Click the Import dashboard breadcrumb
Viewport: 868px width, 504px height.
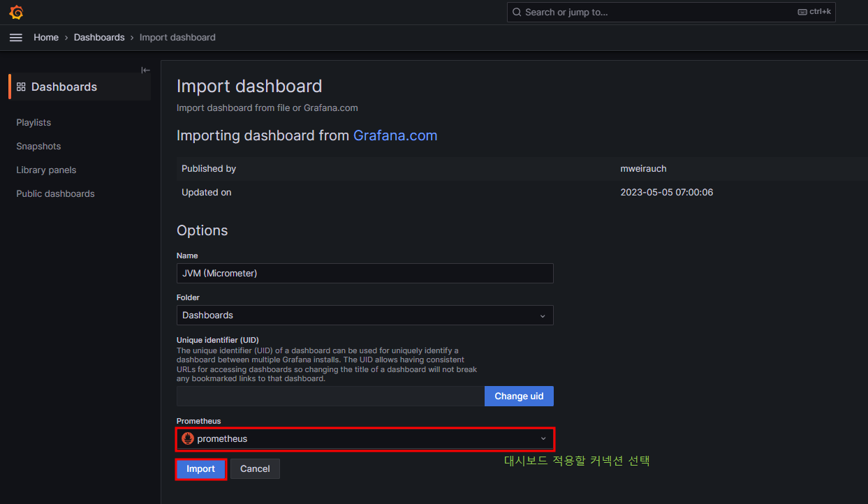click(177, 38)
